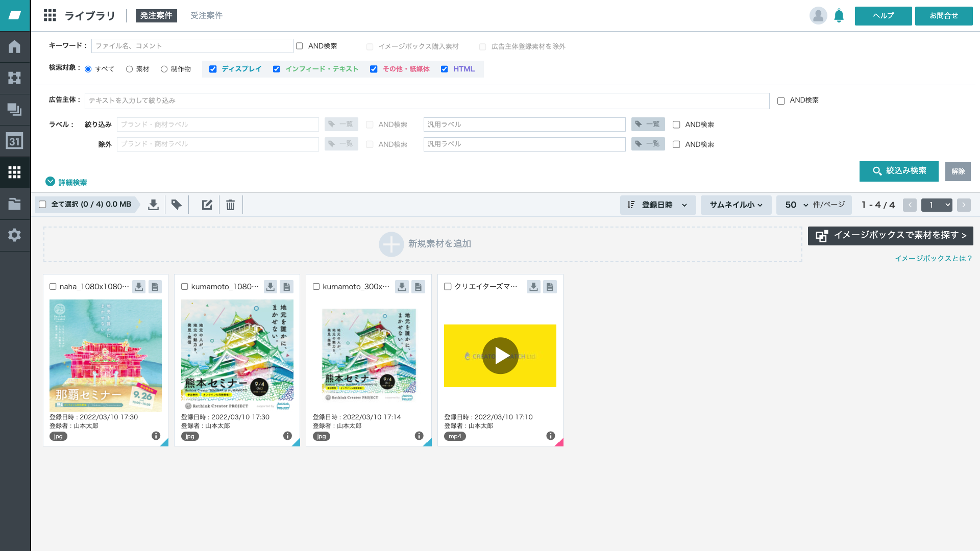Enable AND検索 for keyword field
This screenshot has width=980, height=551.
(300, 46)
